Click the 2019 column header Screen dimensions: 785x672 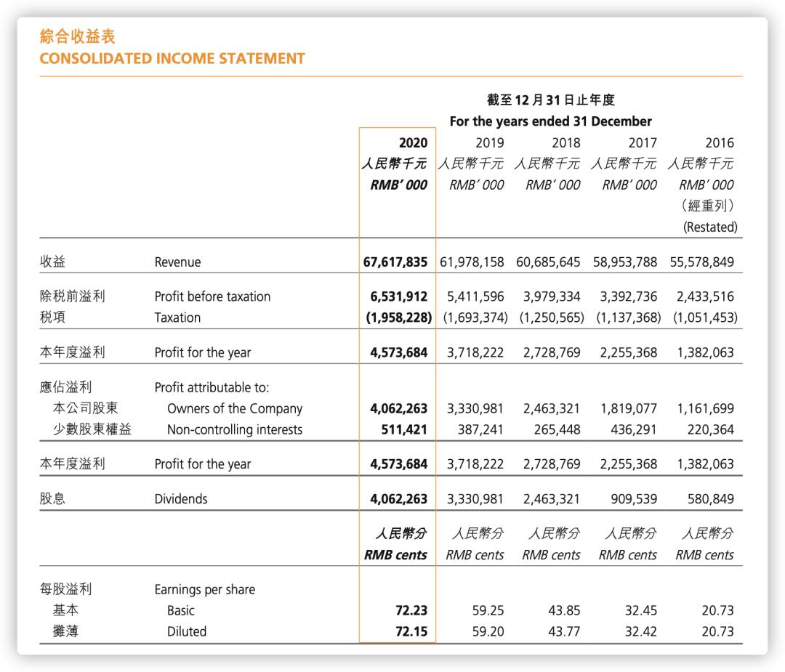(x=489, y=143)
